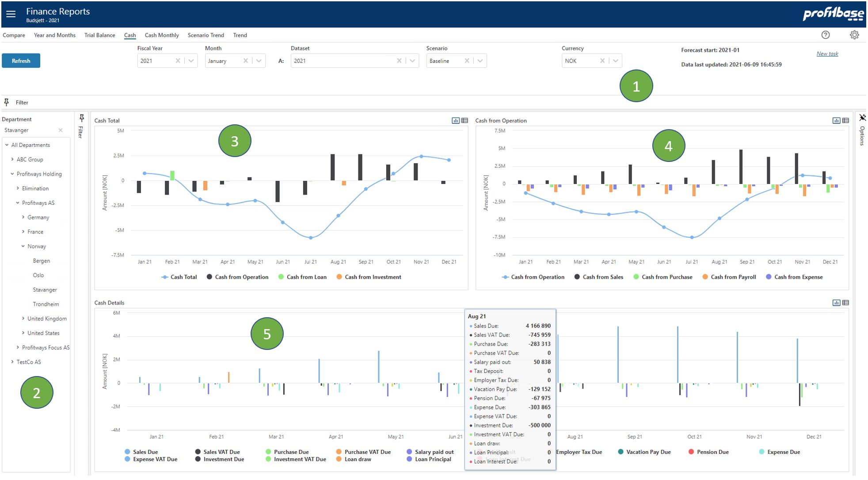Clear the Stavanger department filter
The height and width of the screenshot is (480, 868).
(61, 130)
